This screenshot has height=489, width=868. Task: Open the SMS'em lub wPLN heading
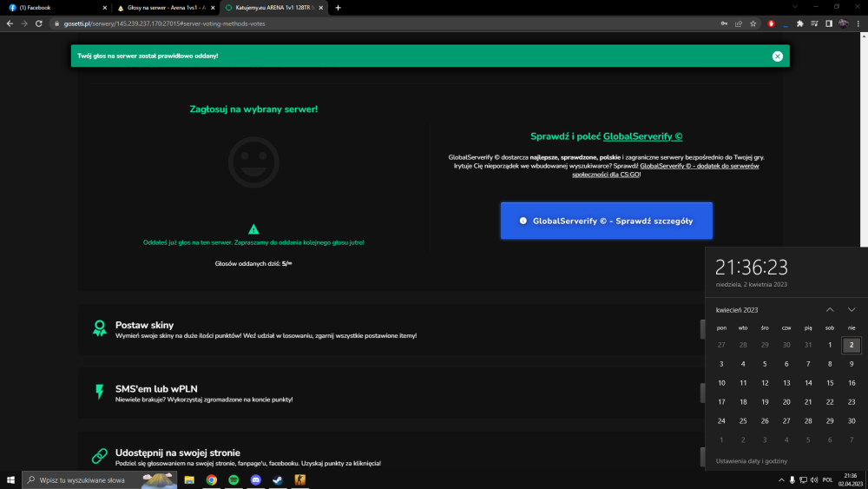tap(156, 389)
